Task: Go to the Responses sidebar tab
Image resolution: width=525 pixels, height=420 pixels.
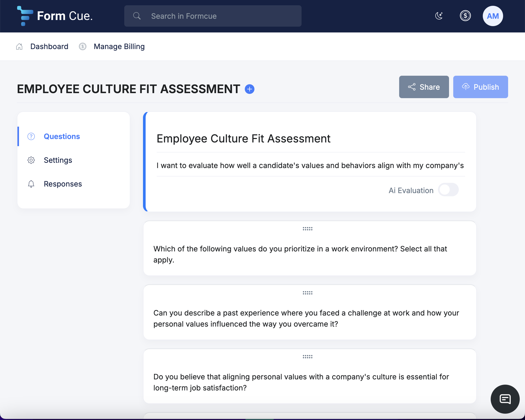Action: tap(63, 184)
